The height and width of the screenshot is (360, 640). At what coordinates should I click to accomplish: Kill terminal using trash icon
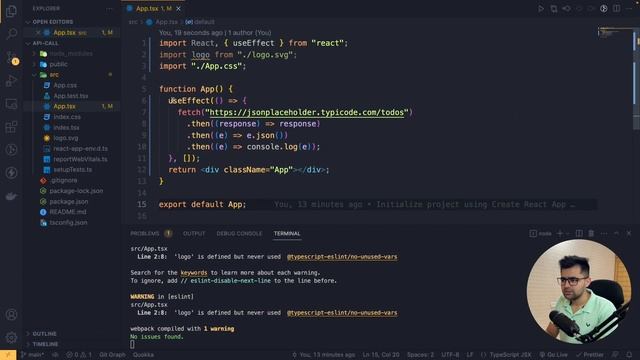coord(591,233)
